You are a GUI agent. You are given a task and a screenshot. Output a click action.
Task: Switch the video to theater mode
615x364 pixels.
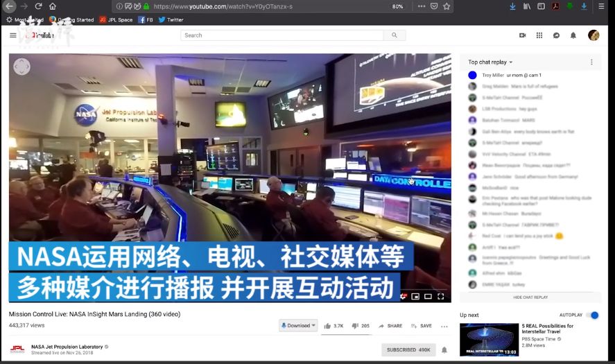428,296
